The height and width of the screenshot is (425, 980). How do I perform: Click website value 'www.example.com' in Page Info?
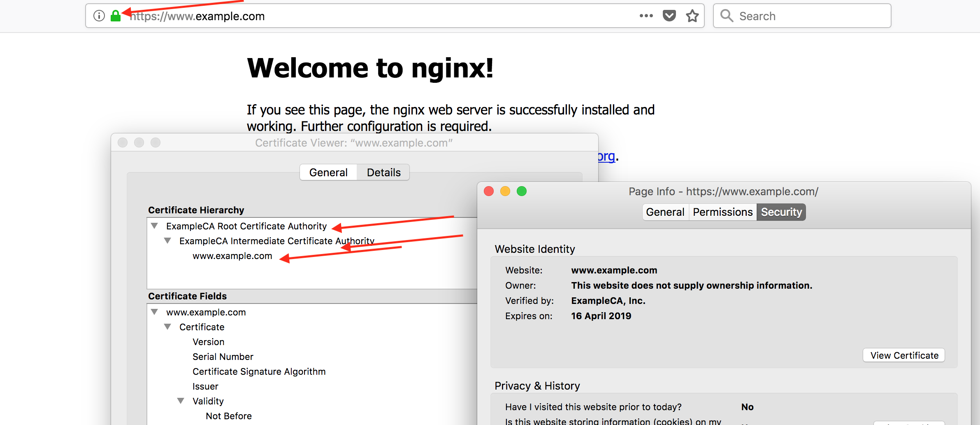(614, 270)
